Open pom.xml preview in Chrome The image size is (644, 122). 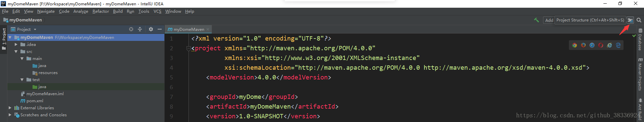coord(575,45)
